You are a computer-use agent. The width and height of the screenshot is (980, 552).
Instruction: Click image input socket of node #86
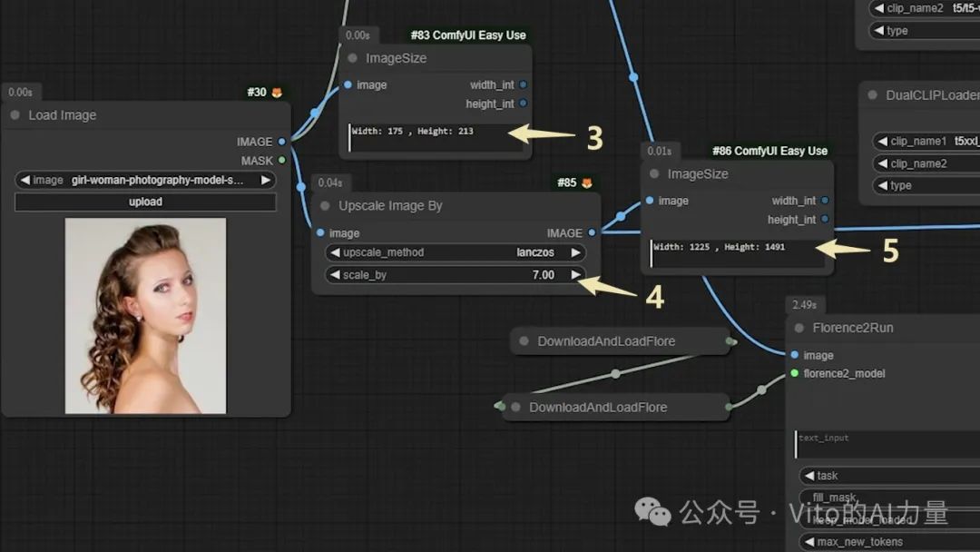pos(650,201)
